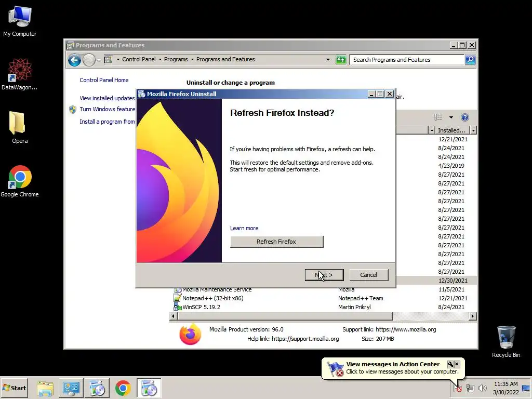
Task: Select Notepad++ (32-bit x86) row
Action: point(324,298)
